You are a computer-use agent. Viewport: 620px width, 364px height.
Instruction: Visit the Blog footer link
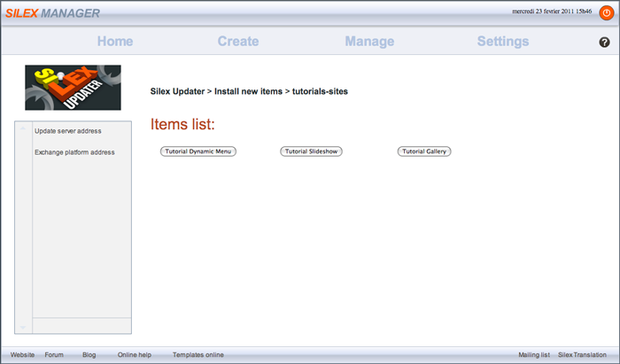click(89, 355)
